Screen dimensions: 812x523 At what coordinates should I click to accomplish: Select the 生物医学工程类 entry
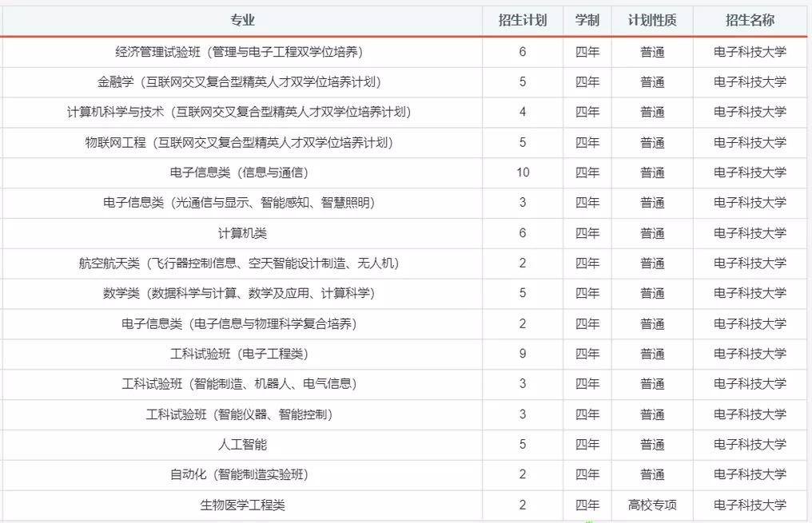click(243, 505)
